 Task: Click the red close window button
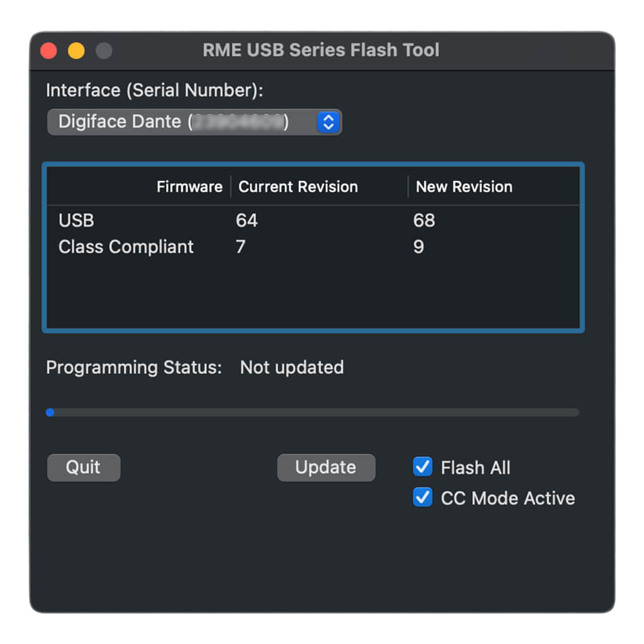[49, 51]
